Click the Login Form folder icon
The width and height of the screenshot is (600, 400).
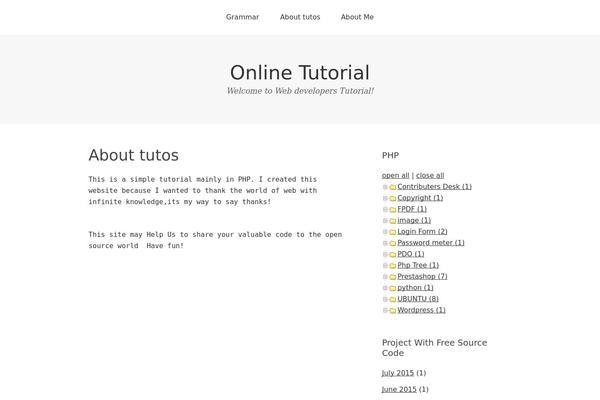point(393,232)
